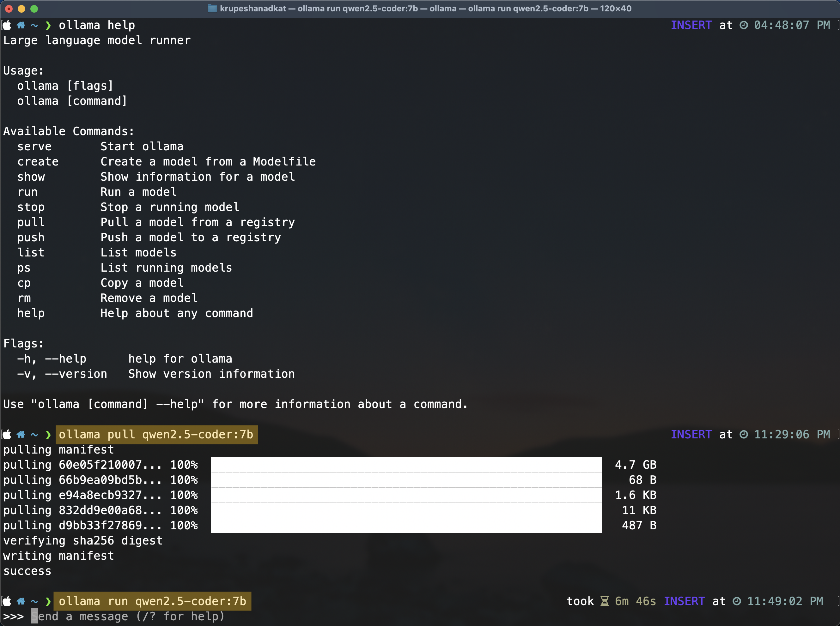Click the '11 KB' size value
Viewport: 840px width, 626px height.
639,510
